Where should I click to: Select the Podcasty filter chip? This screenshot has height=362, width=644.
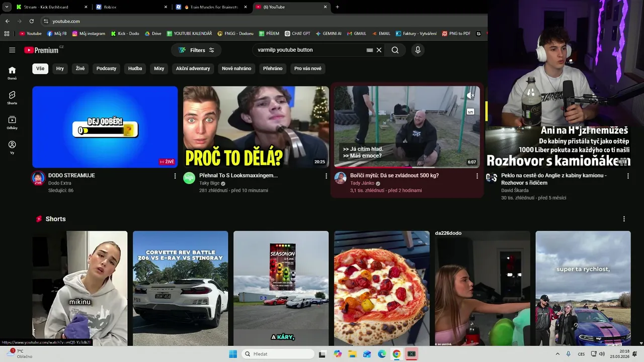(x=106, y=68)
